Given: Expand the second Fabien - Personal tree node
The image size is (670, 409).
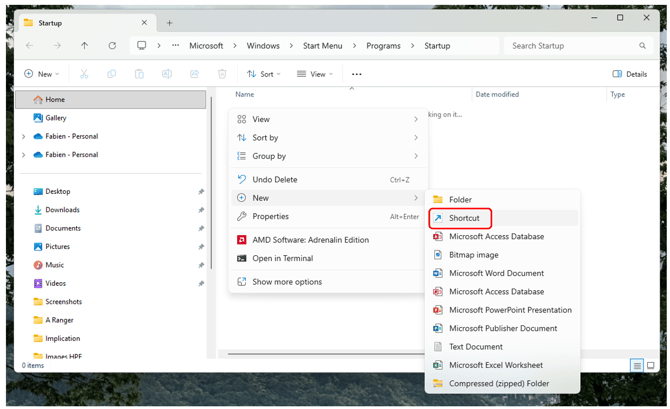Looking at the screenshot, I should 24,155.
